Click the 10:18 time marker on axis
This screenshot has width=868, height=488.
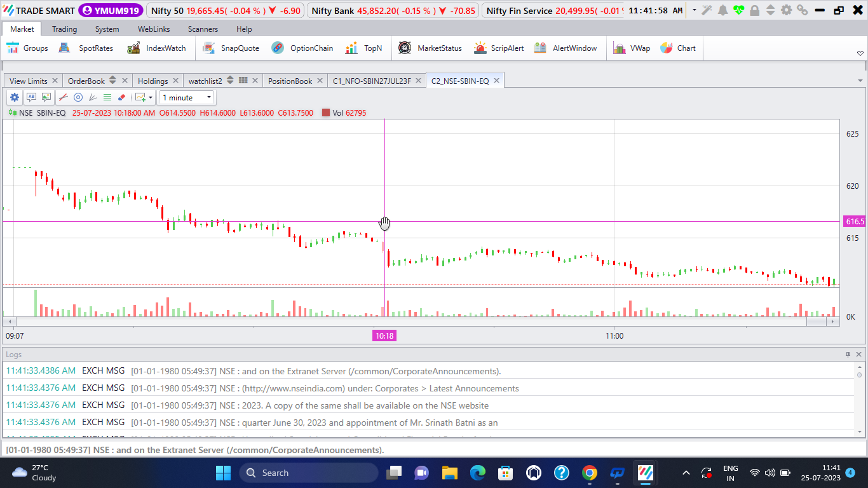[384, 335]
